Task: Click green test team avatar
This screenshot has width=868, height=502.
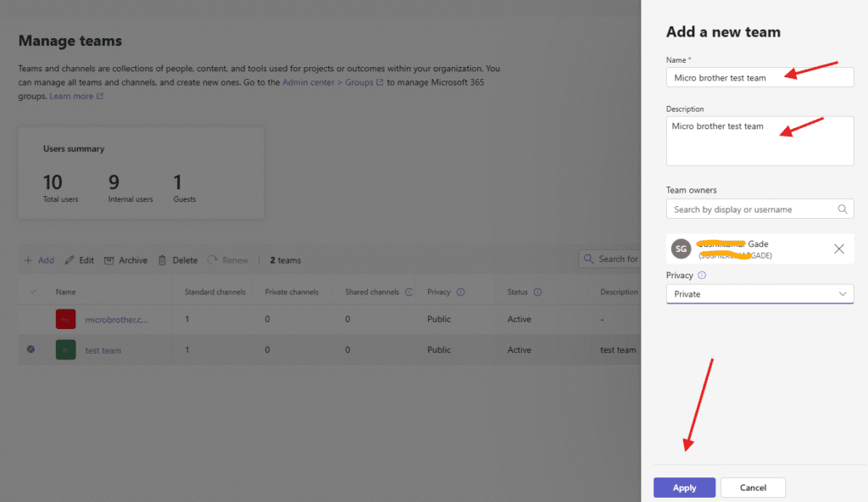Action: tap(66, 350)
